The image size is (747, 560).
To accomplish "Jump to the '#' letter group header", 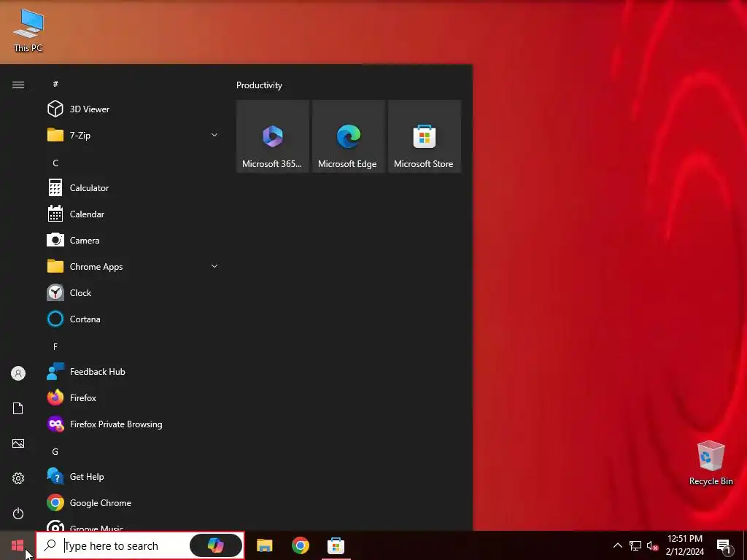I will point(55,84).
